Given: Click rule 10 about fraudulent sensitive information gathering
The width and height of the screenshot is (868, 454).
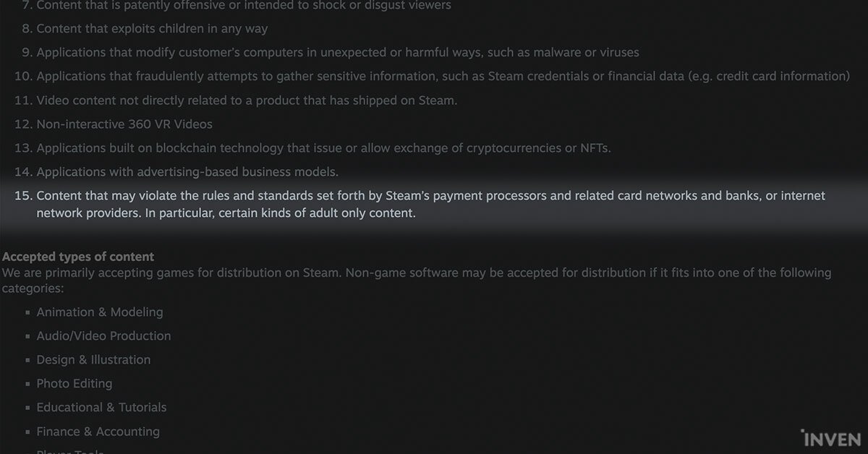Looking at the screenshot, I should (432, 77).
